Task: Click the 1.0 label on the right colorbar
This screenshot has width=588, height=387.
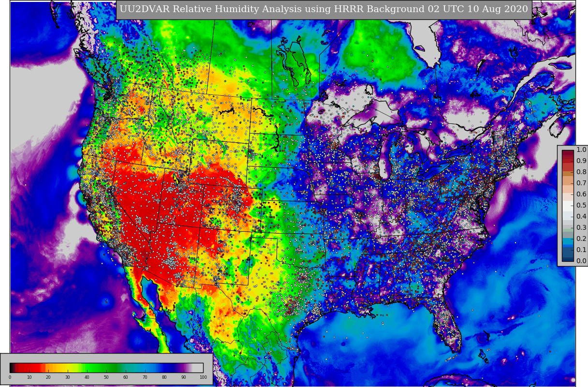Action: tap(581, 150)
